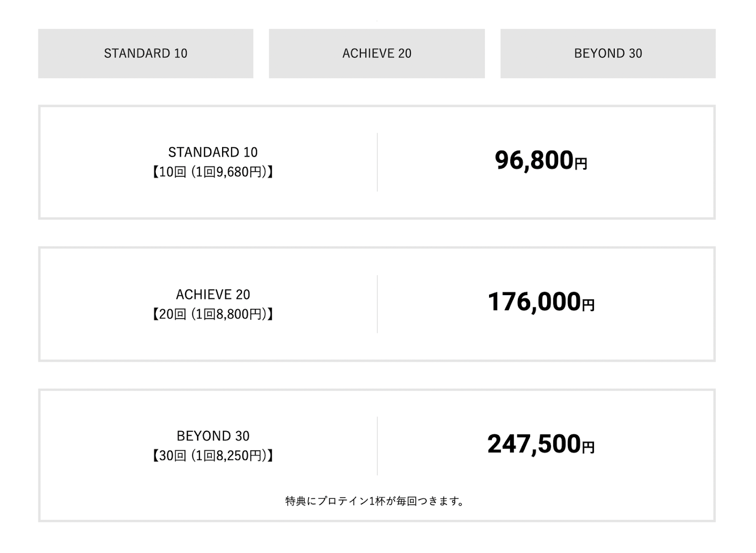The image size is (756, 553).
Task: Click the divider in ACHIEVE 20 card
Action: pyautogui.click(x=377, y=304)
